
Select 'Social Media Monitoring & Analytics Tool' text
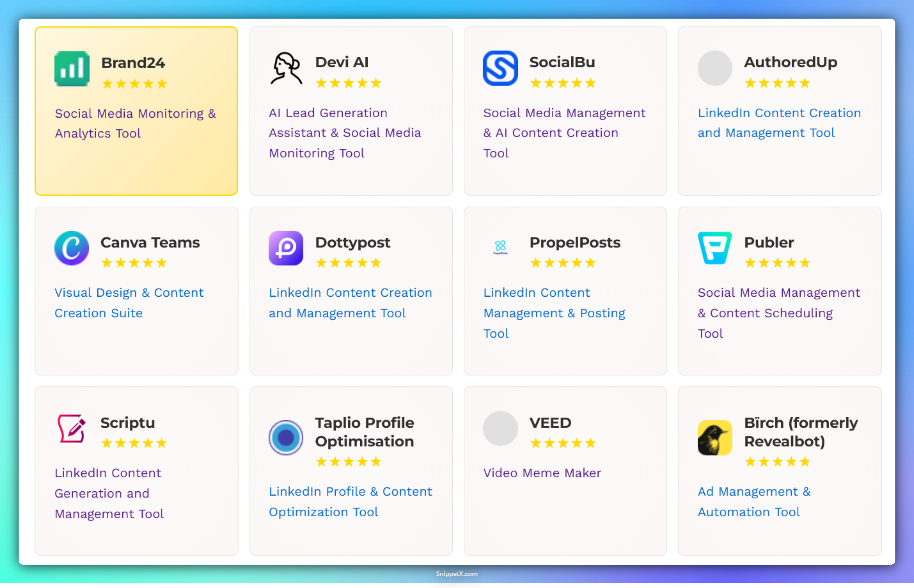coord(135,123)
